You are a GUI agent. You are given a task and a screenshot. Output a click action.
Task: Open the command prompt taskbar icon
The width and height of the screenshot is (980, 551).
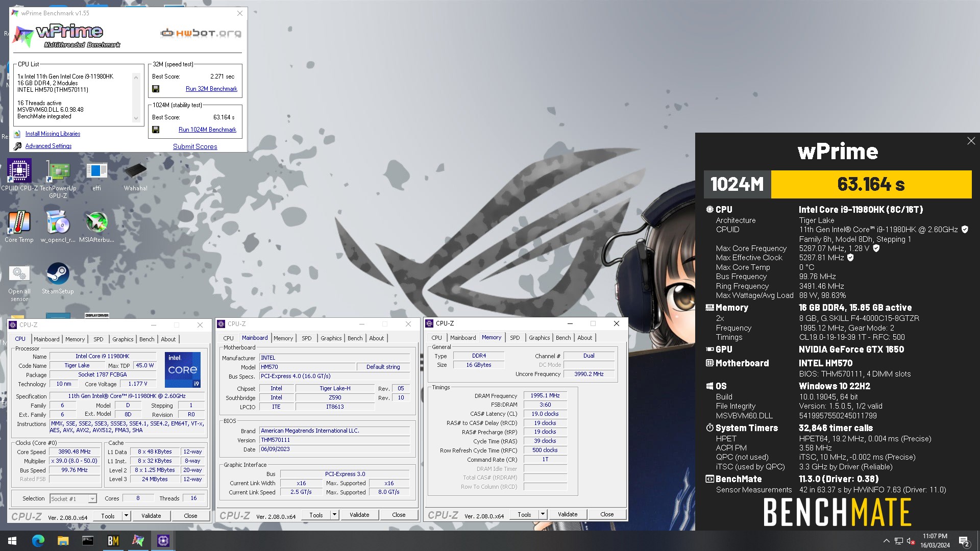tap(88, 541)
